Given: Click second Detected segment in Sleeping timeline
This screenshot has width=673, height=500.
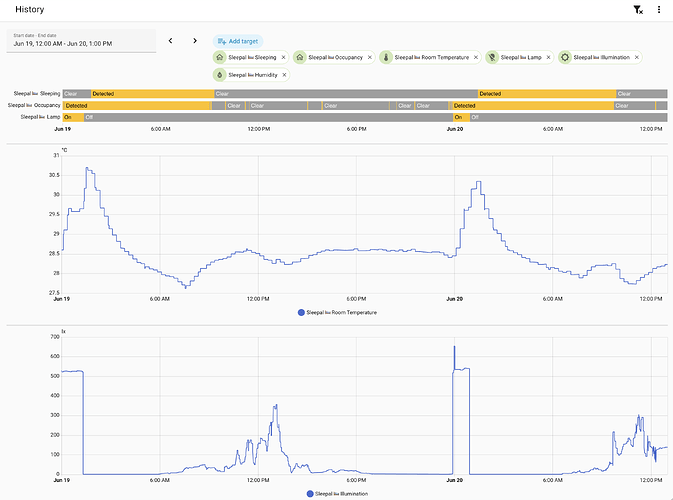Looking at the screenshot, I should 547,94.
